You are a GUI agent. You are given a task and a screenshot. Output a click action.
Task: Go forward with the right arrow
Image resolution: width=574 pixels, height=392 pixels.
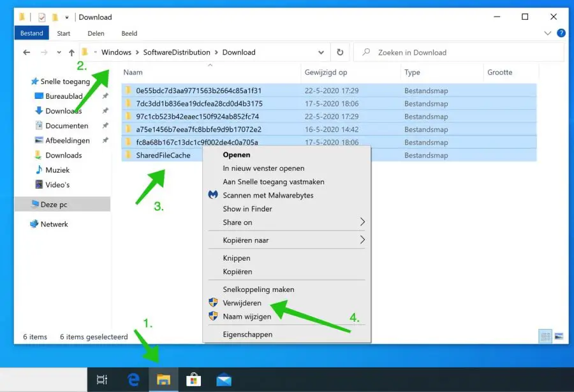[44, 52]
